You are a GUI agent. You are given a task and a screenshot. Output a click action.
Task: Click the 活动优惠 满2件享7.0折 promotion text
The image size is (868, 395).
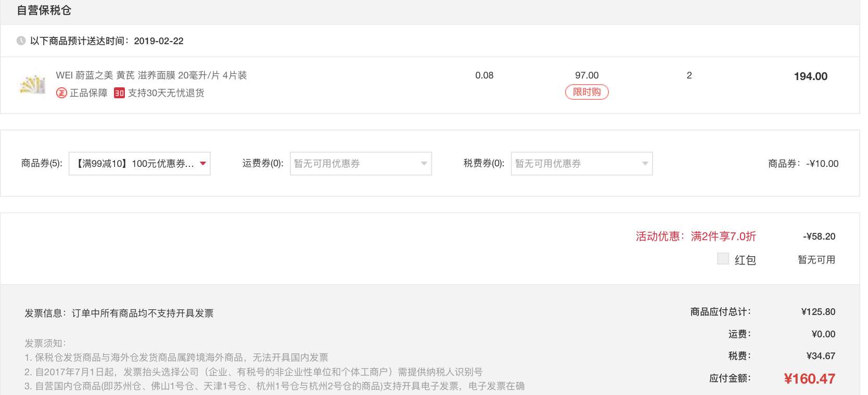tap(695, 236)
